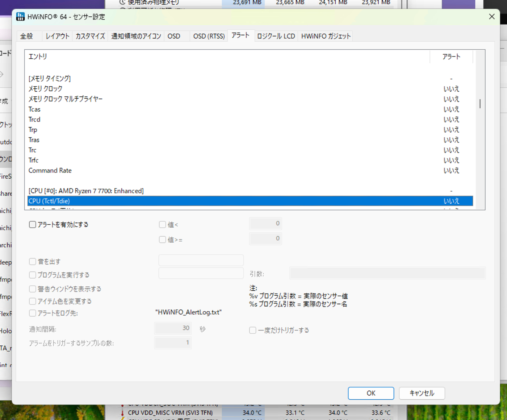Switch to the レイアウト tab

tap(57, 36)
